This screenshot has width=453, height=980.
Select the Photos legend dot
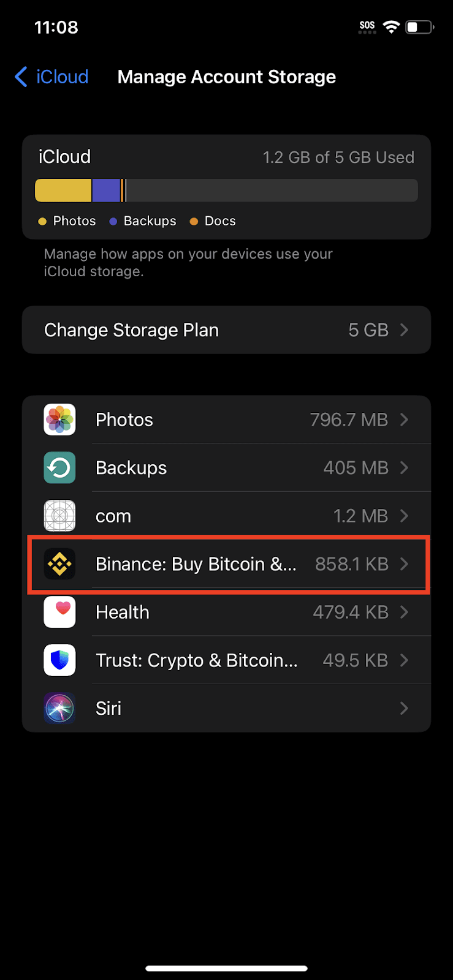click(x=42, y=221)
